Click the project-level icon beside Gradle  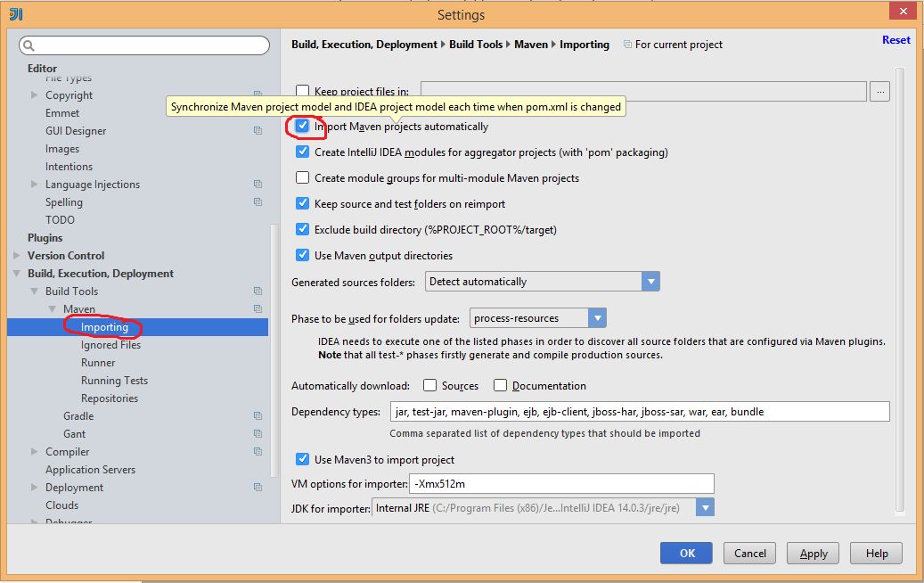tap(258, 415)
